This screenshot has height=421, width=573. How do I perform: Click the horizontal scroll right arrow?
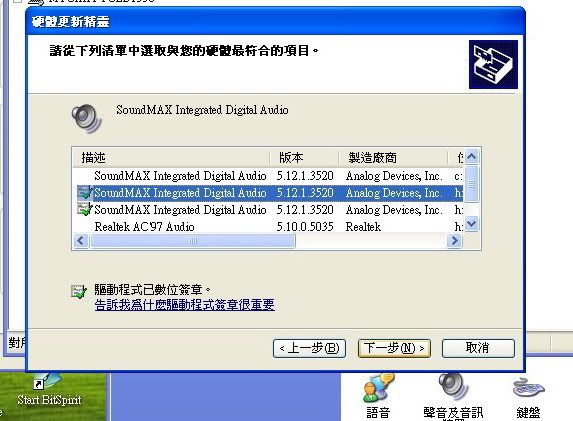click(x=454, y=241)
